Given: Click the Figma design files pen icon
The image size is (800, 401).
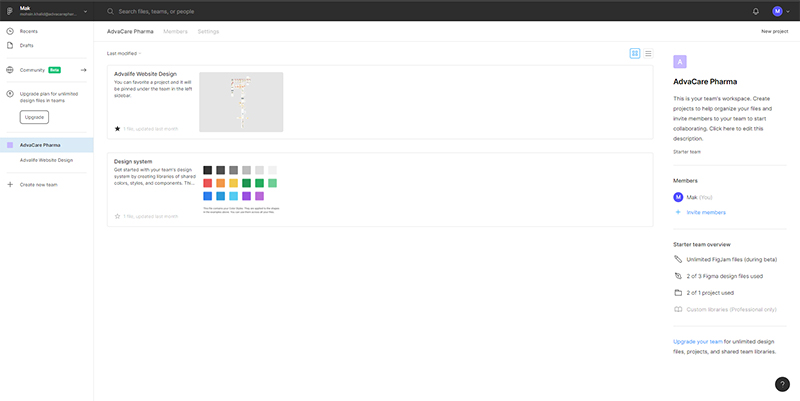Looking at the screenshot, I should point(678,276).
